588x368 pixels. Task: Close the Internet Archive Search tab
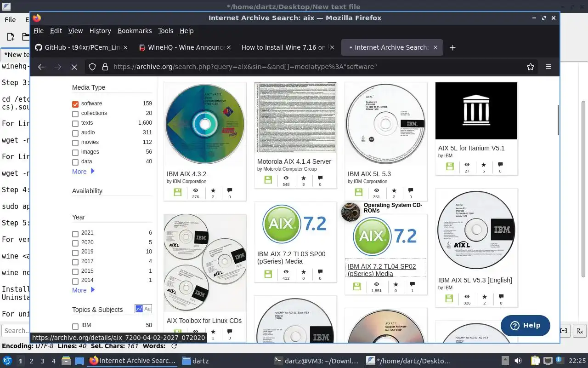435,47
